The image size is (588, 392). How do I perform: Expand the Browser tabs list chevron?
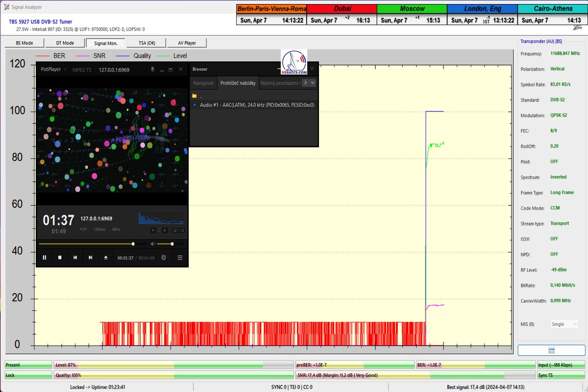(x=313, y=83)
